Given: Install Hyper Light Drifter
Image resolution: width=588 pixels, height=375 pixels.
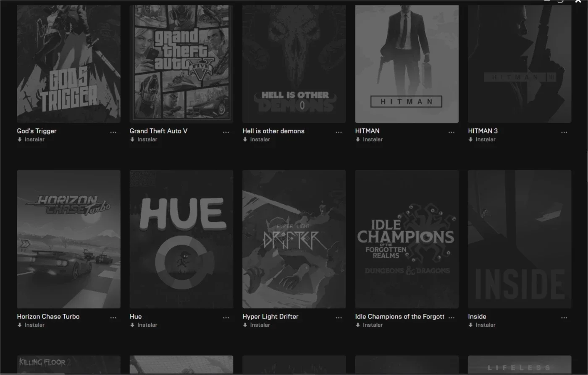Looking at the screenshot, I should (256, 325).
